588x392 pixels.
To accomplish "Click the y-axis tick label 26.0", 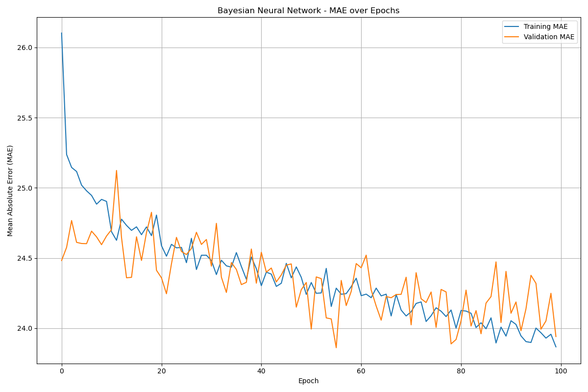I will click(x=25, y=48).
